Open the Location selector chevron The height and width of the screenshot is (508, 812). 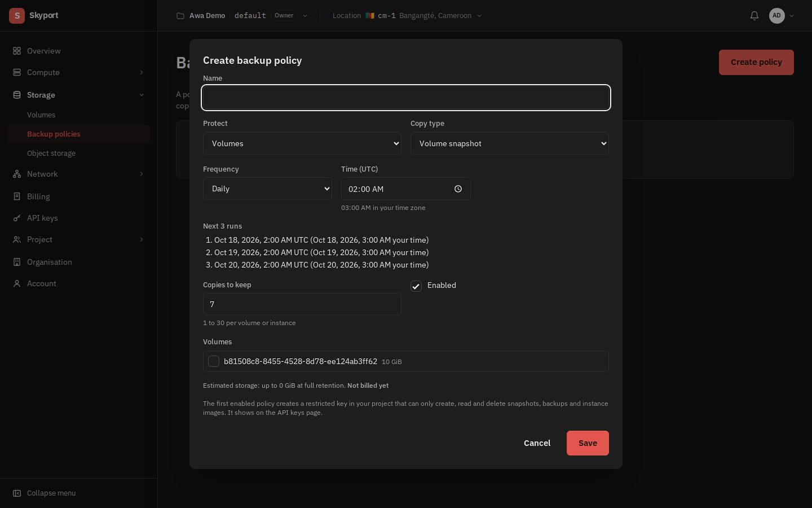pyautogui.click(x=479, y=16)
